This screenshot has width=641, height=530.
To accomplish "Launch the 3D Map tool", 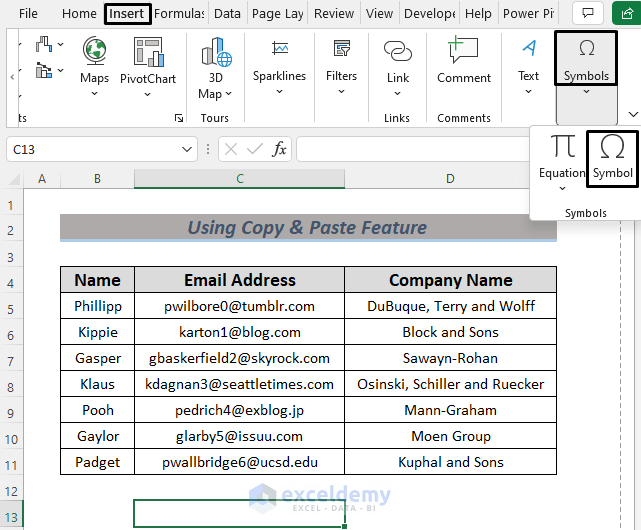I will click(x=215, y=67).
